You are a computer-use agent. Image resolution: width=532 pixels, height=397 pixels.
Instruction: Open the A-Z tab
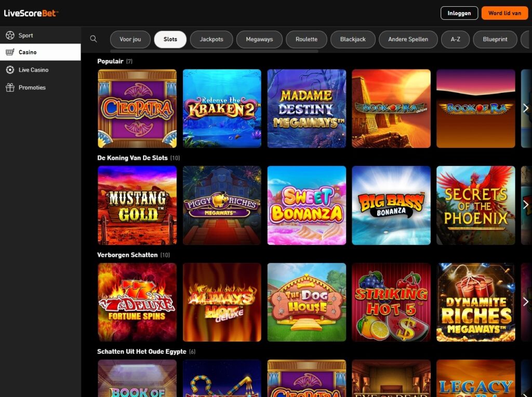455,39
